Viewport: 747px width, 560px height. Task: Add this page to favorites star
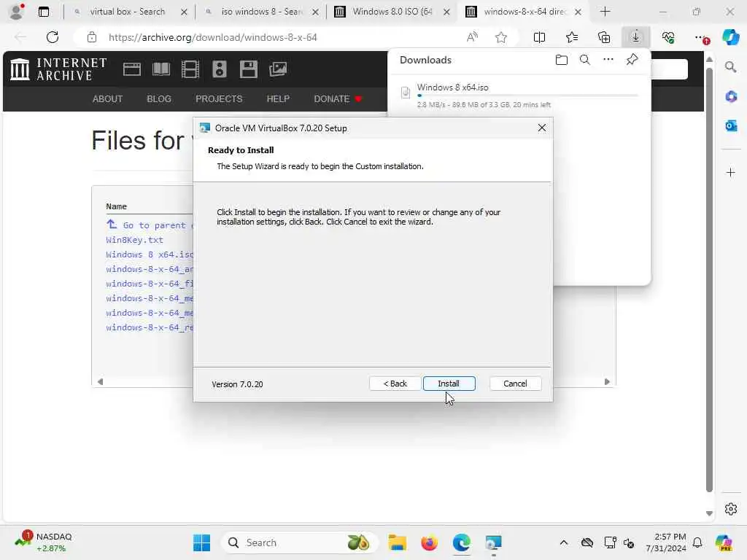[500, 37]
